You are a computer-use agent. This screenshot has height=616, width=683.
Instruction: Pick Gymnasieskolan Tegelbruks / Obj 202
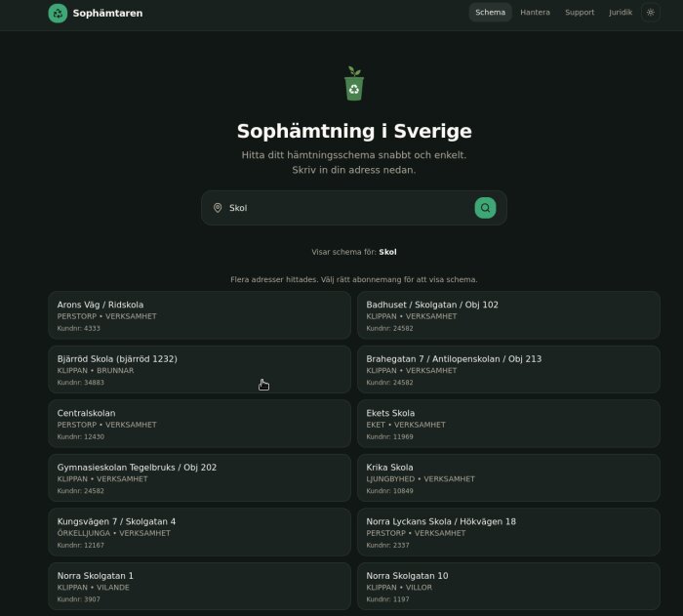[199, 477]
